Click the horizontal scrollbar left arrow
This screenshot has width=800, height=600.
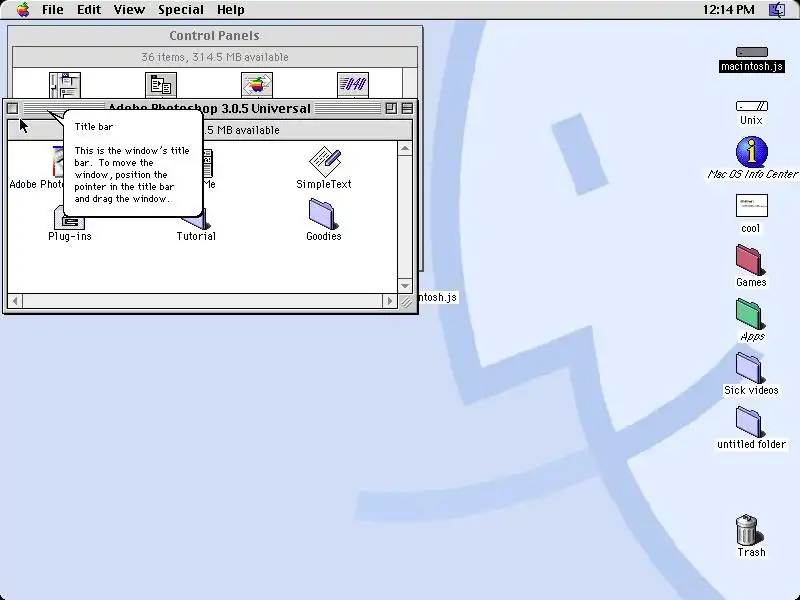(x=15, y=301)
